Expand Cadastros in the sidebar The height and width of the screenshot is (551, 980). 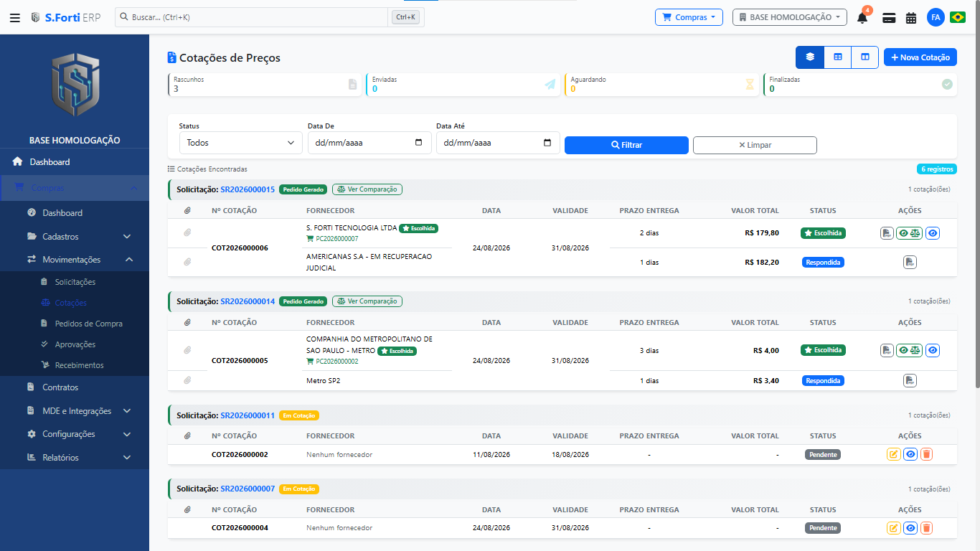75,237
